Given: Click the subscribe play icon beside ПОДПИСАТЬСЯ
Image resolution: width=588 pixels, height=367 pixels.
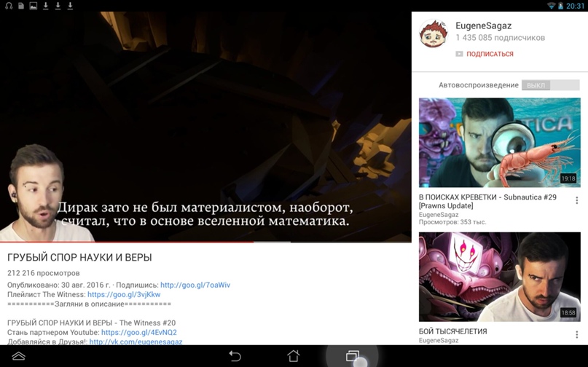Looking at the screenshot, I should coord(459,54).
